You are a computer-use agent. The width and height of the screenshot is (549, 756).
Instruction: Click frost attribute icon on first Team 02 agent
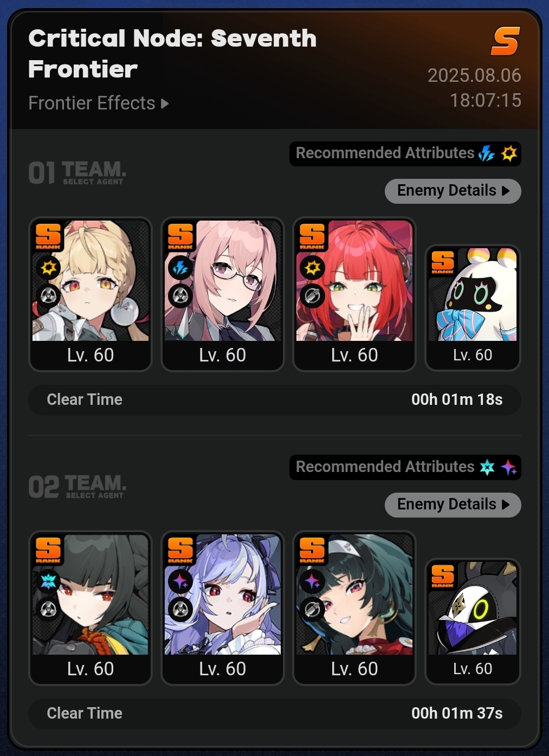coord(49,581)
